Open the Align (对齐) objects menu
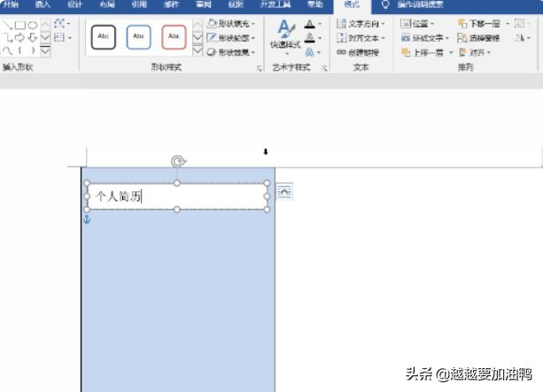The image size is (543, 392). pos(477,52)
